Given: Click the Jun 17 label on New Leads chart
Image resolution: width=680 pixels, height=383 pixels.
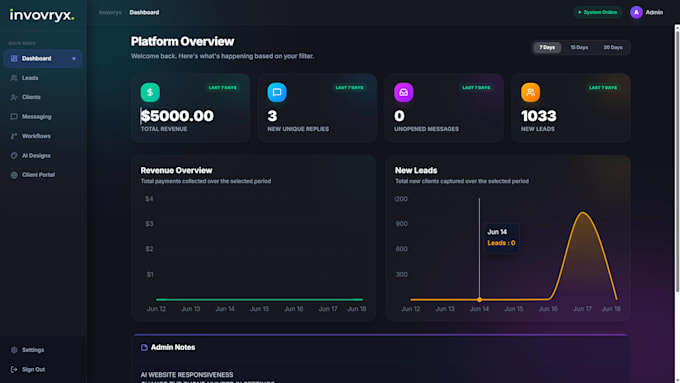Looking at the screenshot, I should (582, 309).
